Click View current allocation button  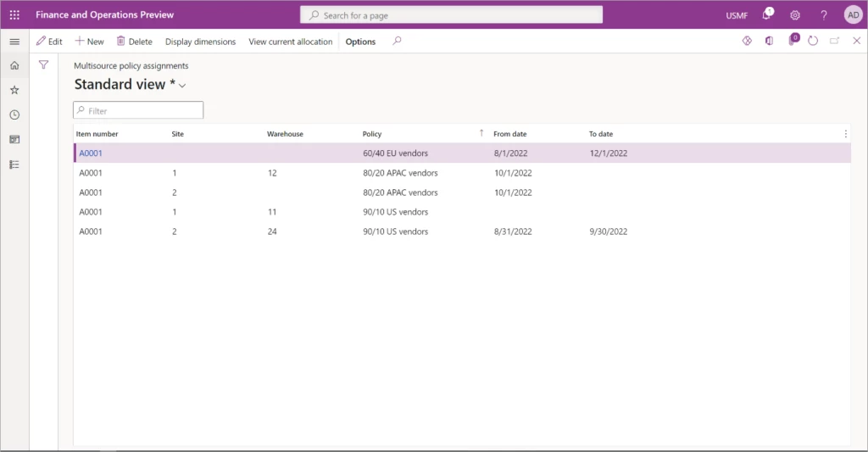(291, 42)
